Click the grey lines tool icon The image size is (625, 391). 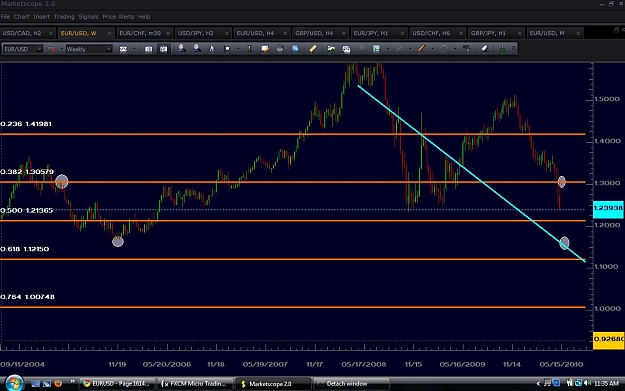click(x=362, y=49)
